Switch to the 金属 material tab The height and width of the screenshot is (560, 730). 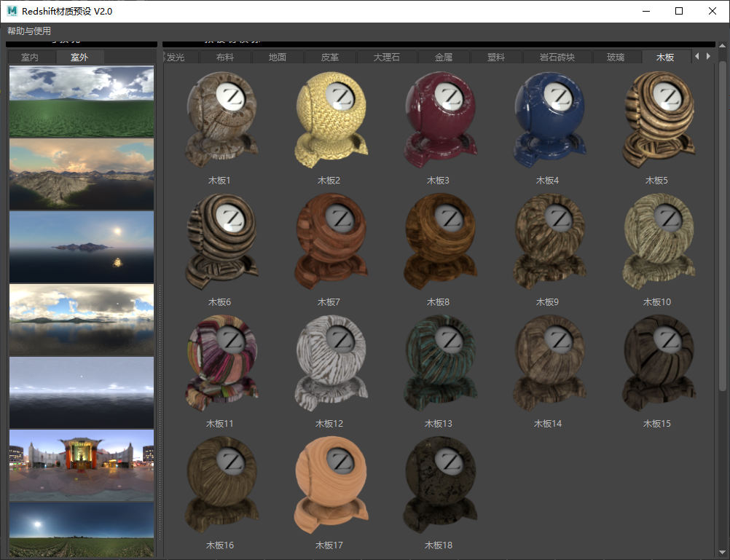tap(444, 57)
